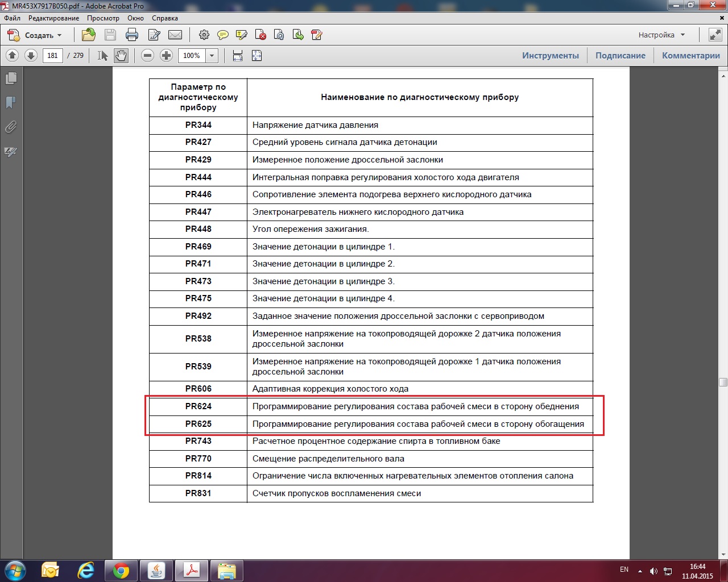Open the Комментарии panel

691,56
